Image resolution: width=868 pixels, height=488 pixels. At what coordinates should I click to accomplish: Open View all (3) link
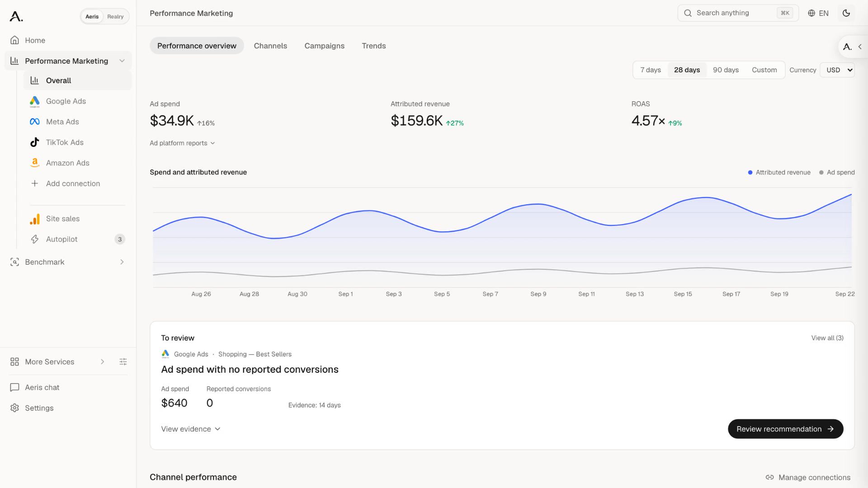coord(827,338)
